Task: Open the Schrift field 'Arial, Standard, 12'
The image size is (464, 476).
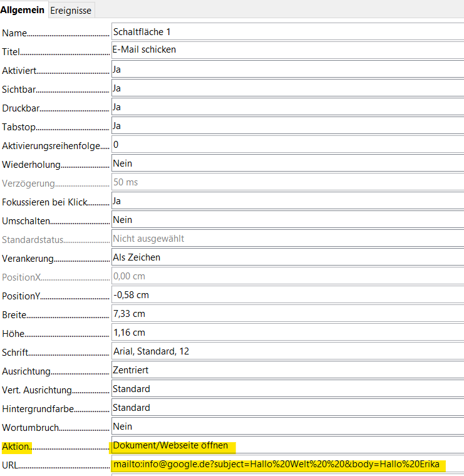Action: point(287,351)
